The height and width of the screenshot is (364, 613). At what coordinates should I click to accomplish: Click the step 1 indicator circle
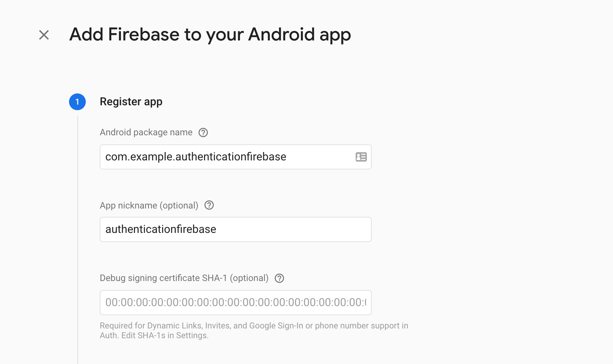[x=77, y=101]
